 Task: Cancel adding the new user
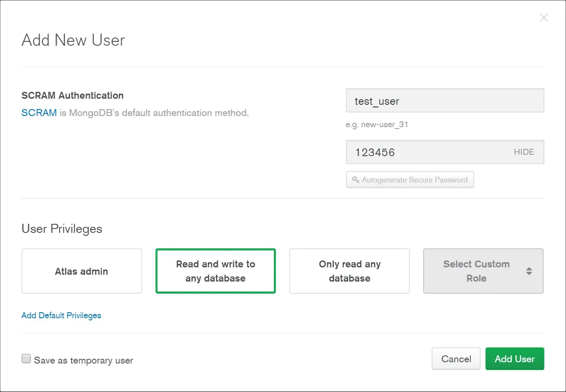click(x=456, y=359)
